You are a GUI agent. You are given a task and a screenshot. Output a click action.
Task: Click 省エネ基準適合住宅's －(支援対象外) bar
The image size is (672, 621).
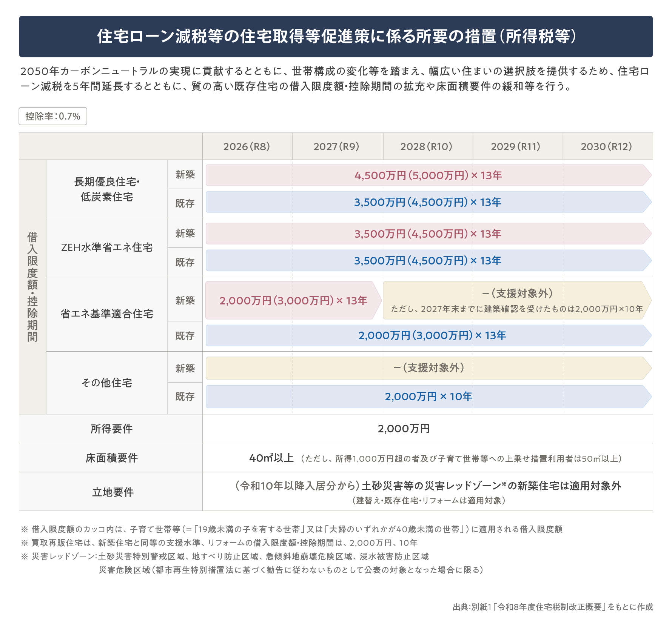pyautogui.click(x=517, y=300)
